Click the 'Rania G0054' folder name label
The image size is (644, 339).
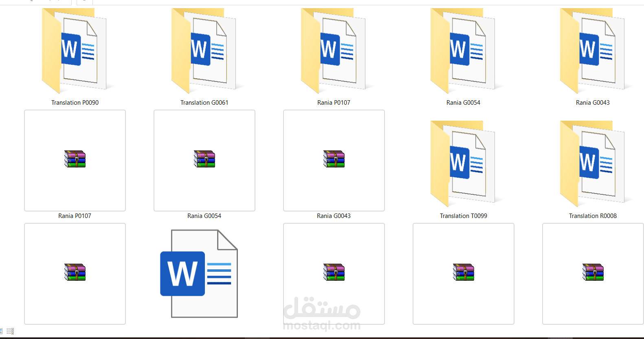(464, 103)
